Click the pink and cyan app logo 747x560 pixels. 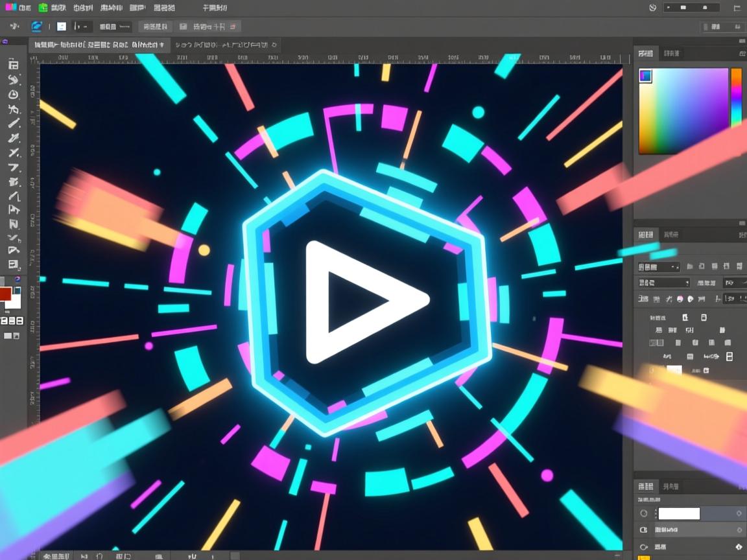click(x=10, y=8)
